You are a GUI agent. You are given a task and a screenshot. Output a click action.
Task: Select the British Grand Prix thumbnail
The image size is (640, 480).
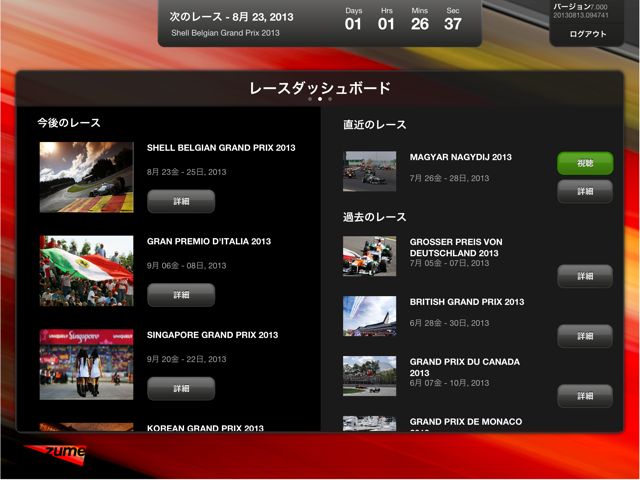coord(369,316)
